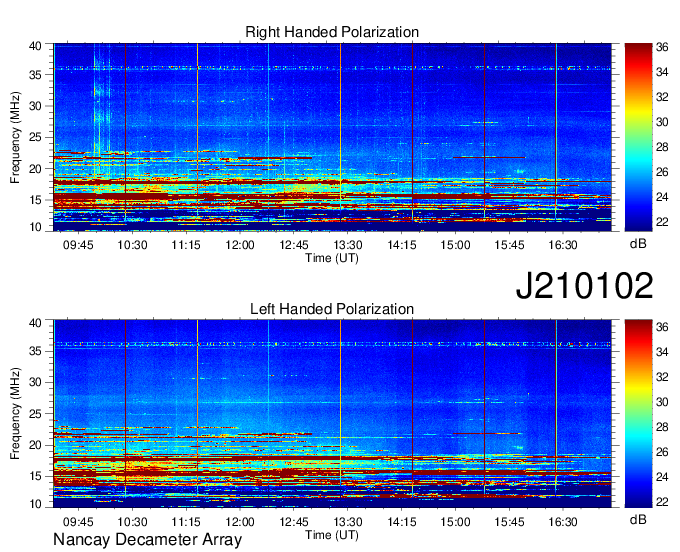The width and height of the screenshot is (680, 552).
Task: Click the 16:30 tick label under the top plot
Action: (x=563, y=245)
